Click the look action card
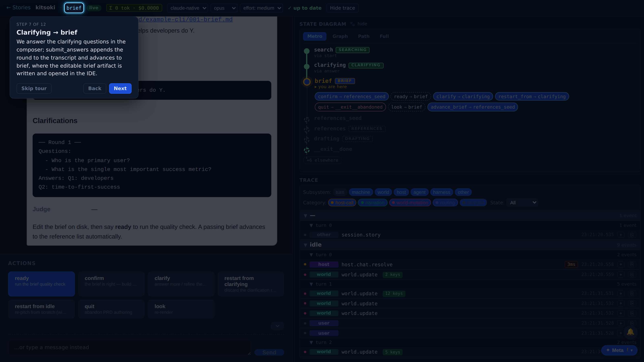 (x=181, y=309)
